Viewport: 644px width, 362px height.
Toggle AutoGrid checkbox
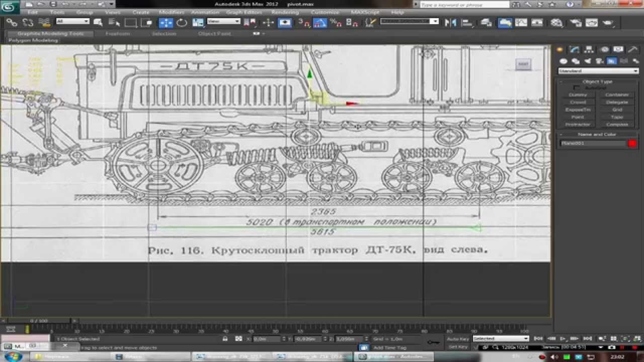[x=577, y=88]
